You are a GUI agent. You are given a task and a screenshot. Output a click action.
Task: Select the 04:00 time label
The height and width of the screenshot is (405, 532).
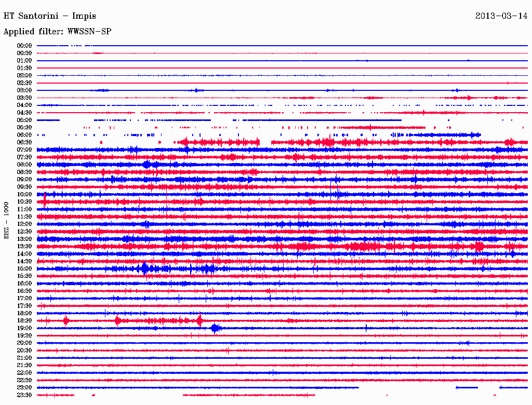tap(24, 105)
